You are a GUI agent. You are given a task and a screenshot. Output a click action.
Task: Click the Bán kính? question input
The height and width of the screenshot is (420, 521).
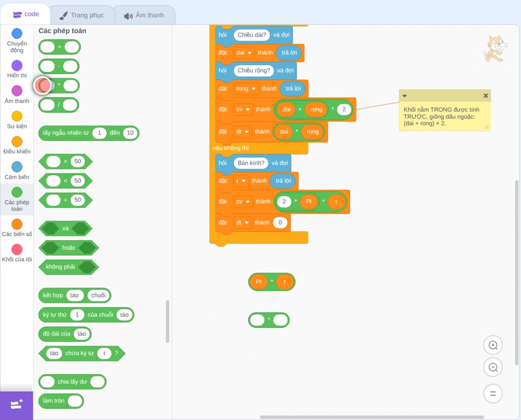[251, 163]
